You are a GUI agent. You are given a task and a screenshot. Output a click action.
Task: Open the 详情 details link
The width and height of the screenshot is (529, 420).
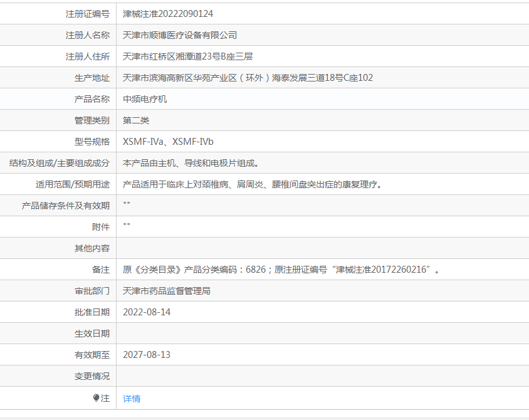click(x=132, y=399)
